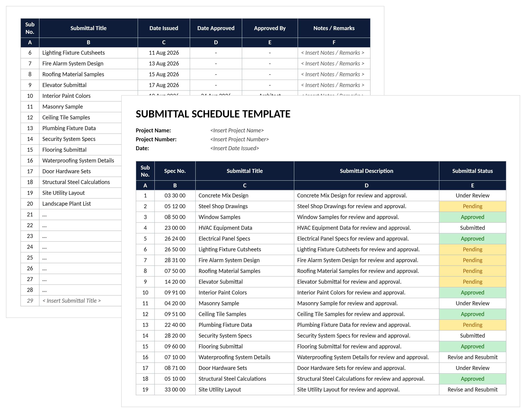Click Approved status for Ceiling Tile Samples
The width and height of the screenshot is (532, 419).
click(x=472, y=314)
